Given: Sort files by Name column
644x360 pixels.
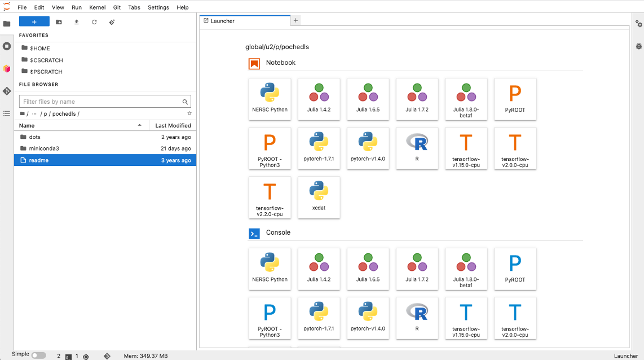Looking at the screenshot, I should 80,125.
